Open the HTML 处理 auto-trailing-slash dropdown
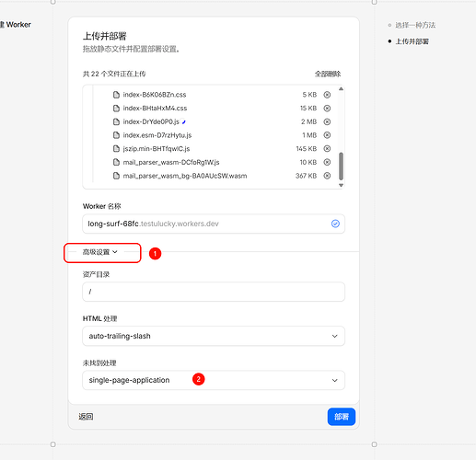 (214, 336)
